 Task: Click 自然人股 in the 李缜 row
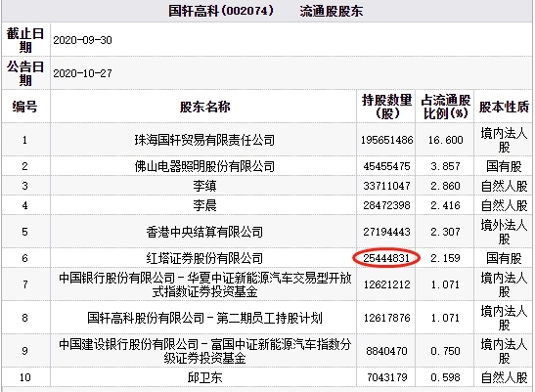pyautogui.click(x=504, y=186)
